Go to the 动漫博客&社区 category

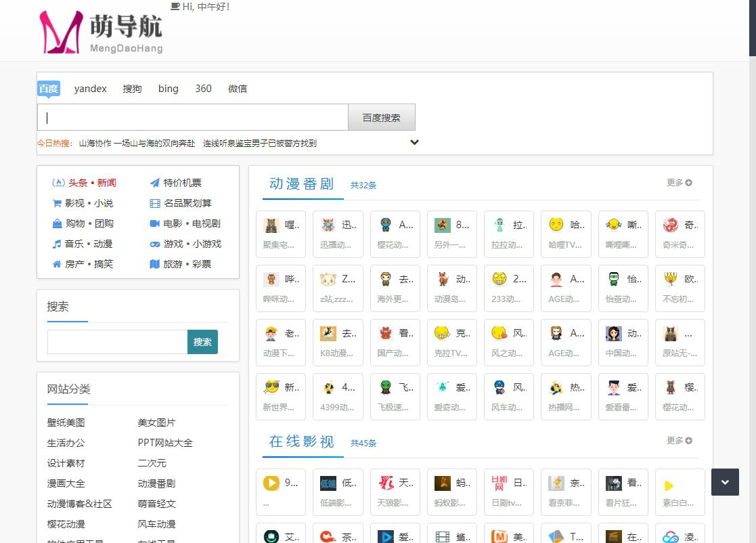pos(80,504)
